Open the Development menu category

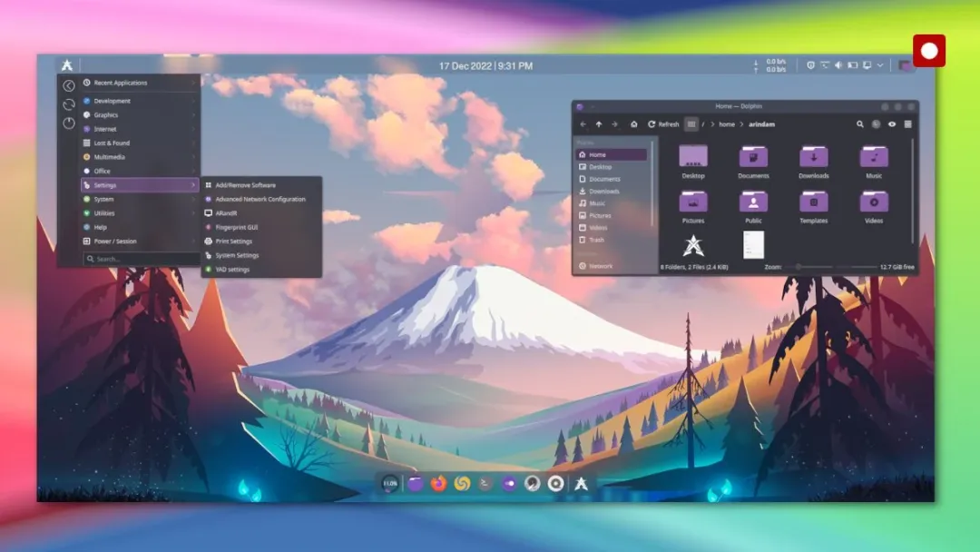click(x=140, y=101)
